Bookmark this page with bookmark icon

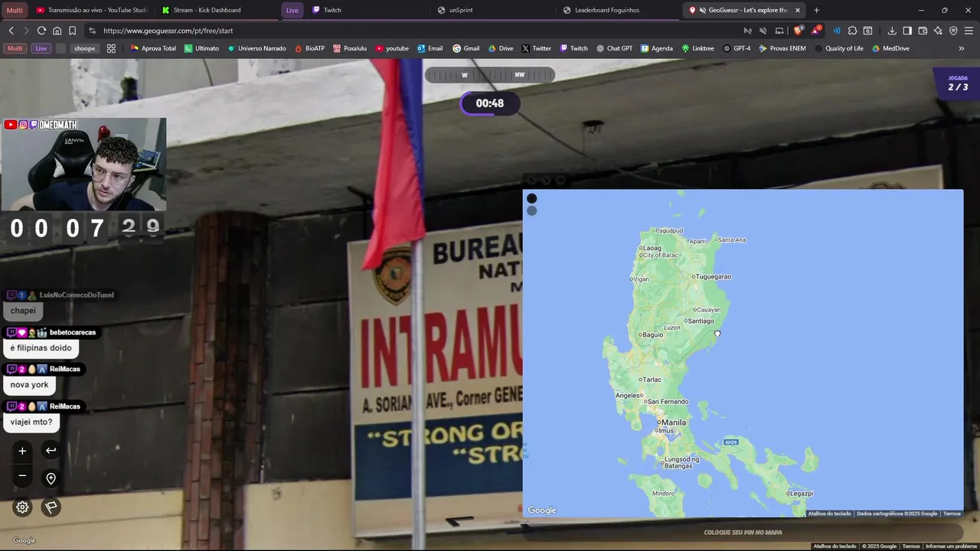72,31
